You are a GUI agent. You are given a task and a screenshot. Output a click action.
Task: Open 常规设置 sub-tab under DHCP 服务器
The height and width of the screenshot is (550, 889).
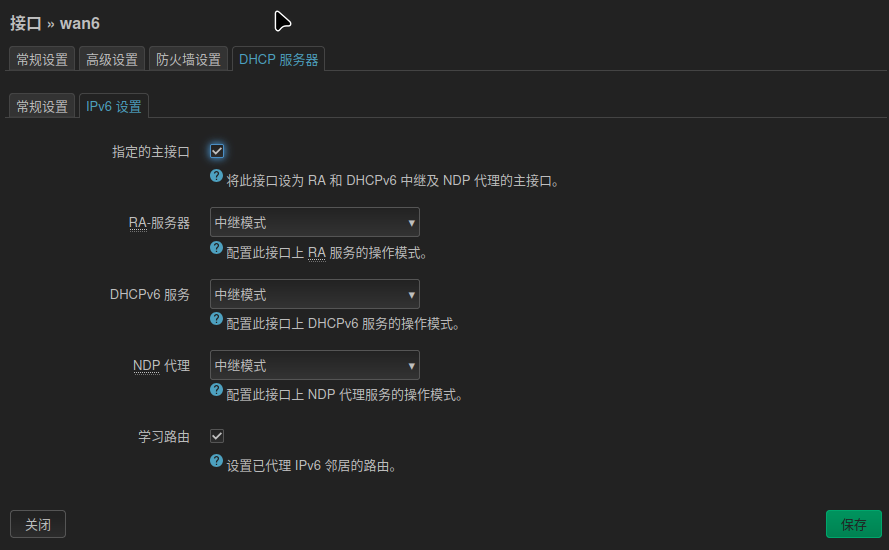42,107
